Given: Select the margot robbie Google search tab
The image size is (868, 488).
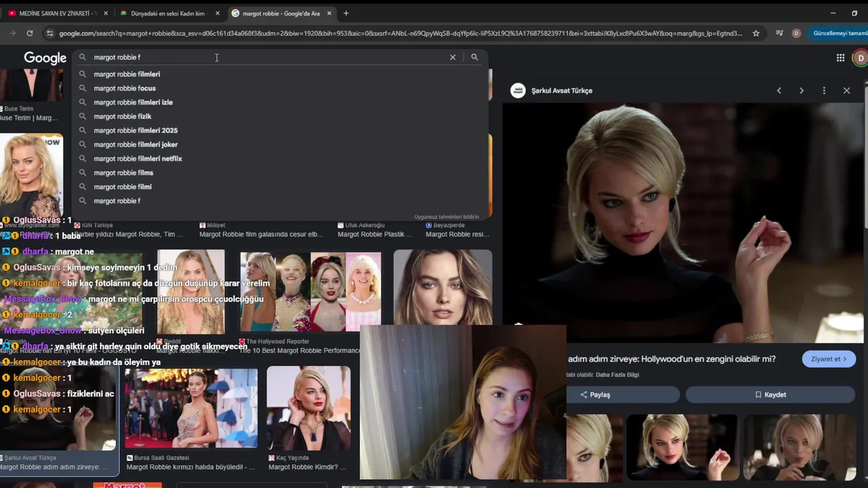Looking at the screenshot, I should 281,14.
